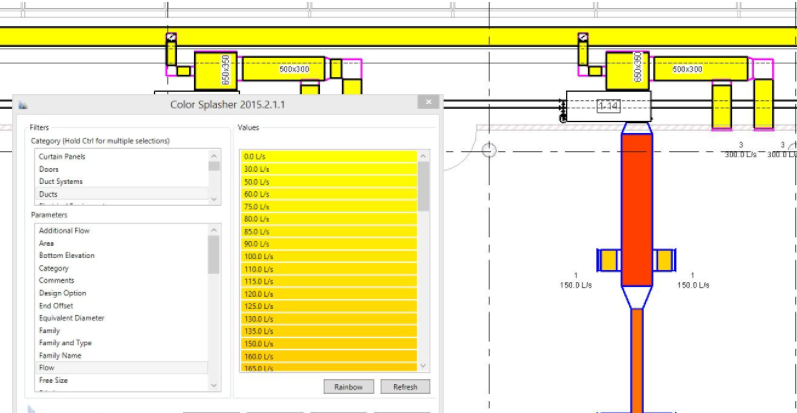Pick the 120.0 L/s color swatch
This screenshot has height=413, width=797.
pyautogui.click(x=329, y=294)
